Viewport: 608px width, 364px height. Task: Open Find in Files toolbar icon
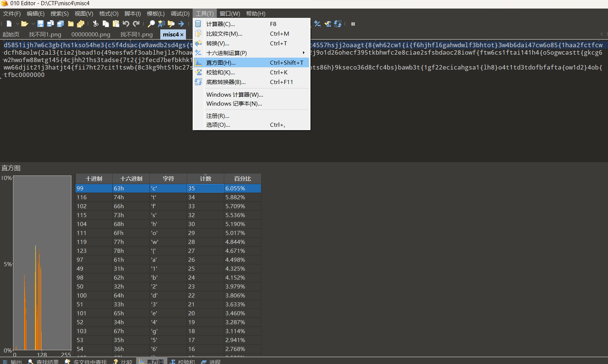[171, 24]
